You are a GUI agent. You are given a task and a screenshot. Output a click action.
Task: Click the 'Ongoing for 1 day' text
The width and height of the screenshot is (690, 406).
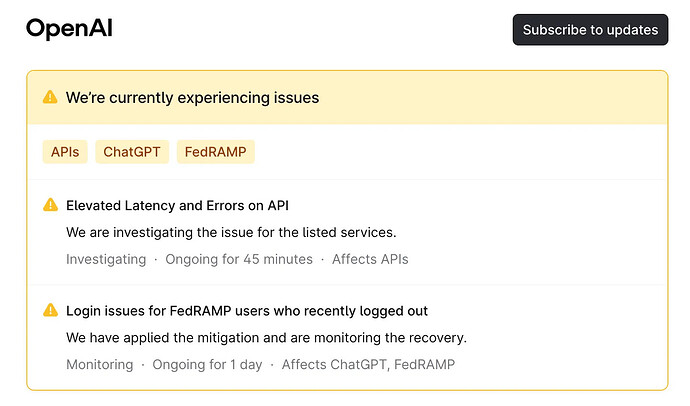[207, 365]
